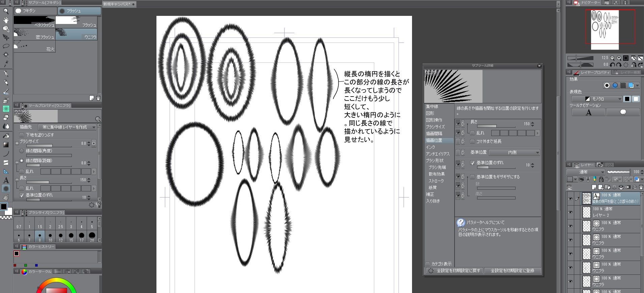644x293 pixels.
Task: Uncheck 基準位置のずれ in Tool Property
Action: 22,195
